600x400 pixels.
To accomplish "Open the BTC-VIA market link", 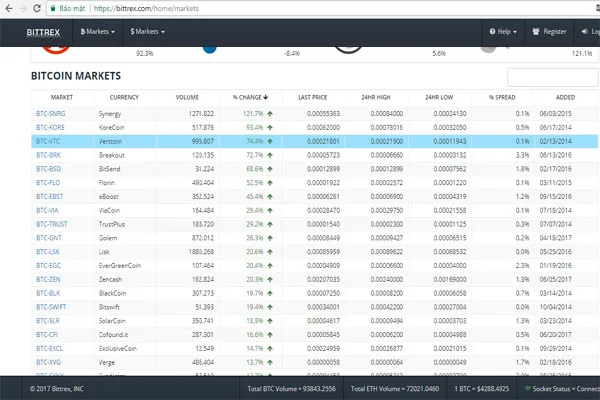I will [x=47, y=210].
